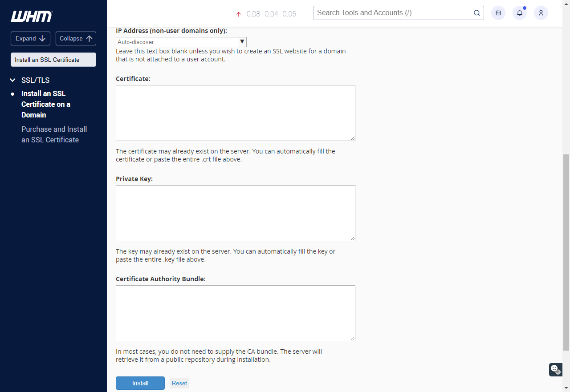Click the WHM logo

coord(32,16)
